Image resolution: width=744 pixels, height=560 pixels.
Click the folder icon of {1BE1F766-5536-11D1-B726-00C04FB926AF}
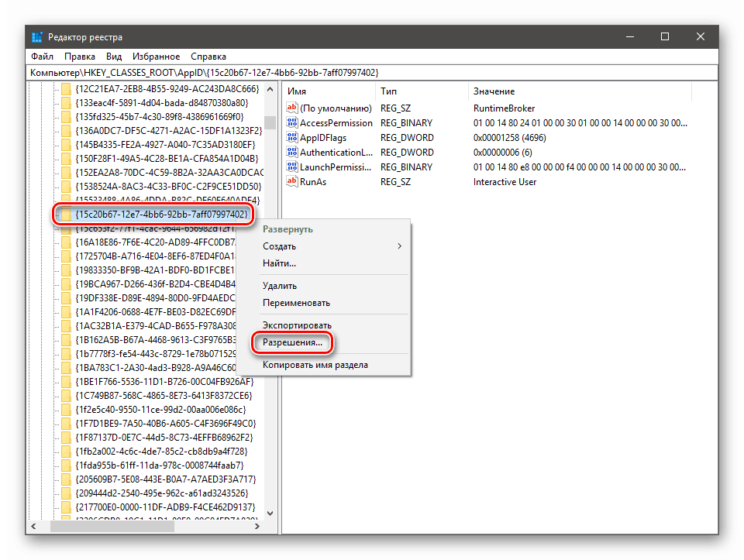(66, 381)
